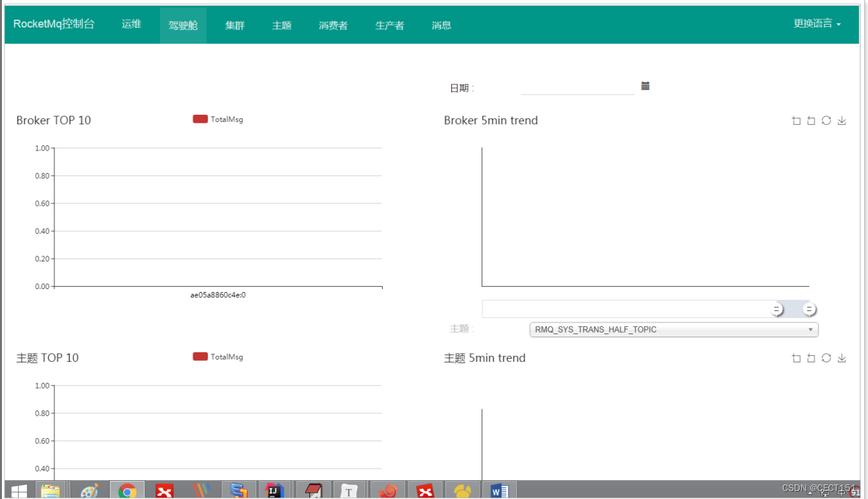
Task: Open the Windows Start button
Action: (x=19, y=490)
